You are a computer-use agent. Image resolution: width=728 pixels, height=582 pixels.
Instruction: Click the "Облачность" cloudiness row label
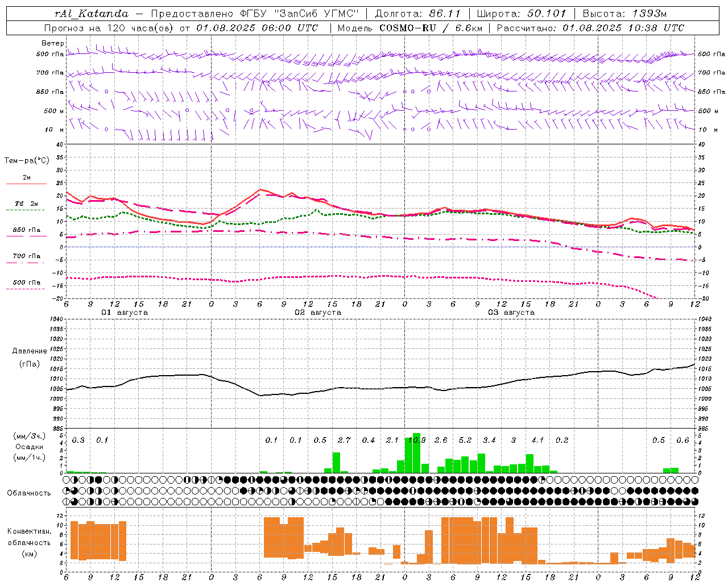(29, 493)
